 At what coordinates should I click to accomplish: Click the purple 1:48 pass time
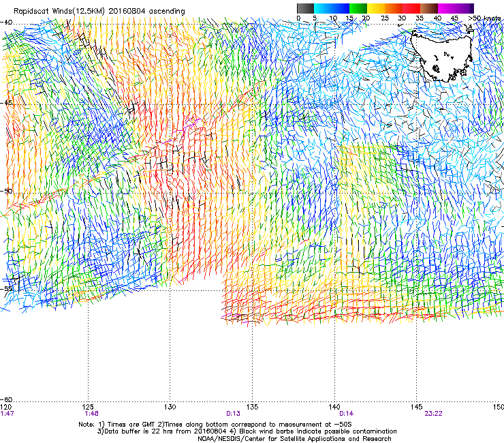[x=92, y=414]
